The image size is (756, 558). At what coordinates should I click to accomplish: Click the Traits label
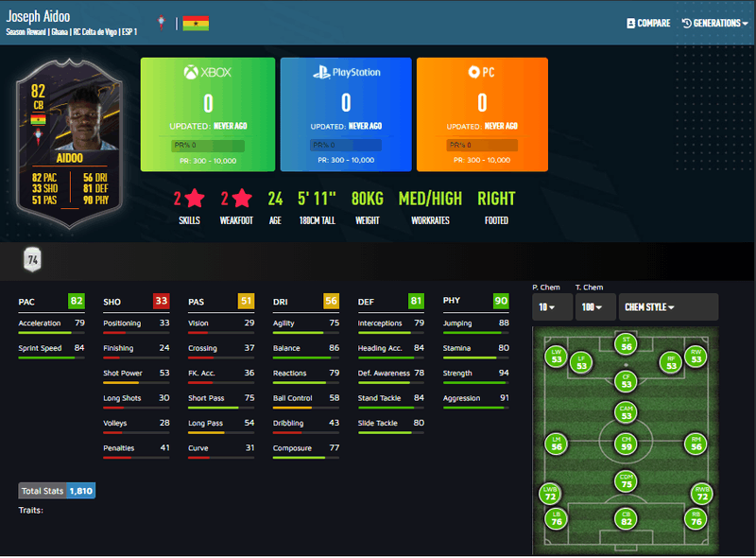click(x=31, y=510)
